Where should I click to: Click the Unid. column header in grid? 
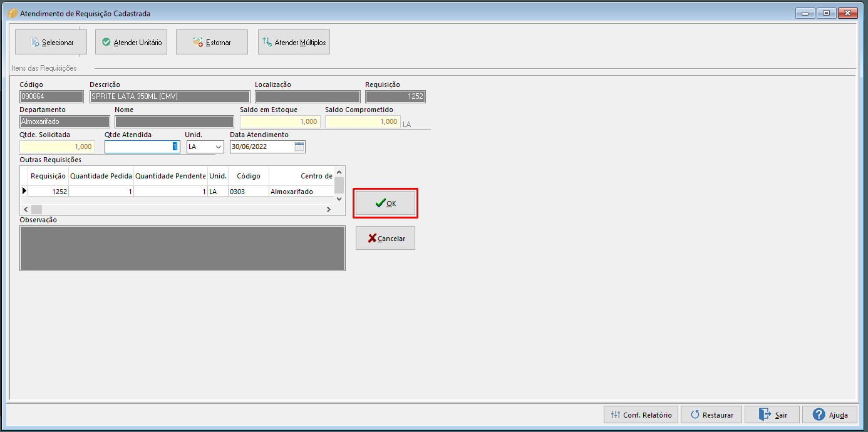pos(218,176)
